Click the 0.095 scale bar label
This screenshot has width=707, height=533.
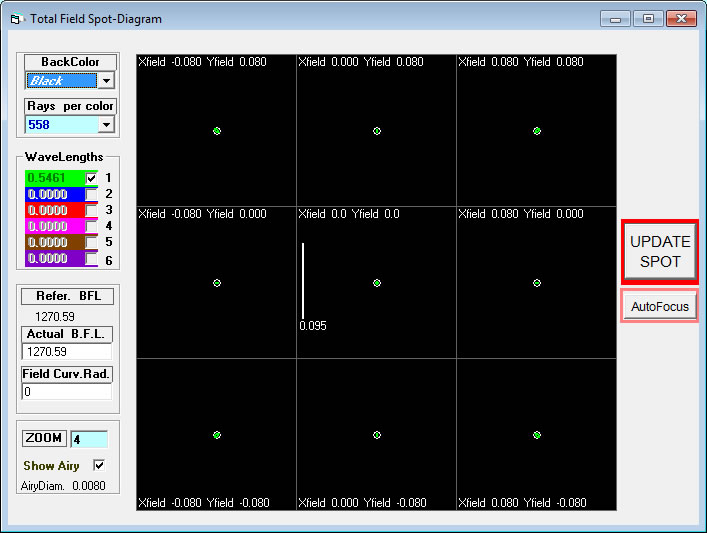[313, 326]
